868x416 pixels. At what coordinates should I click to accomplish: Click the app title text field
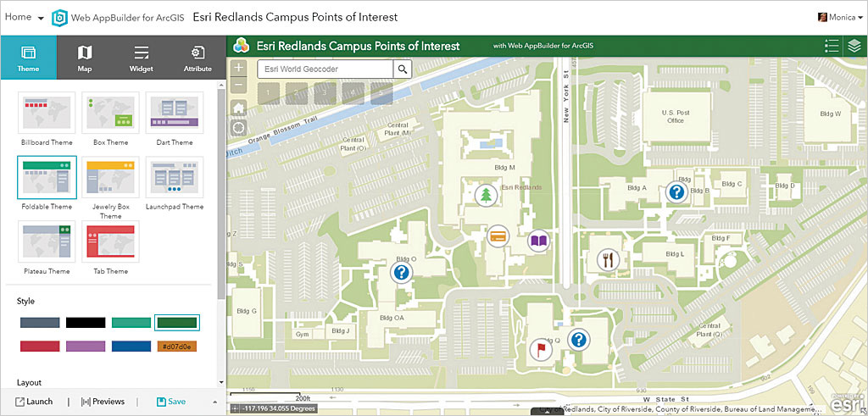click(295, 17)
